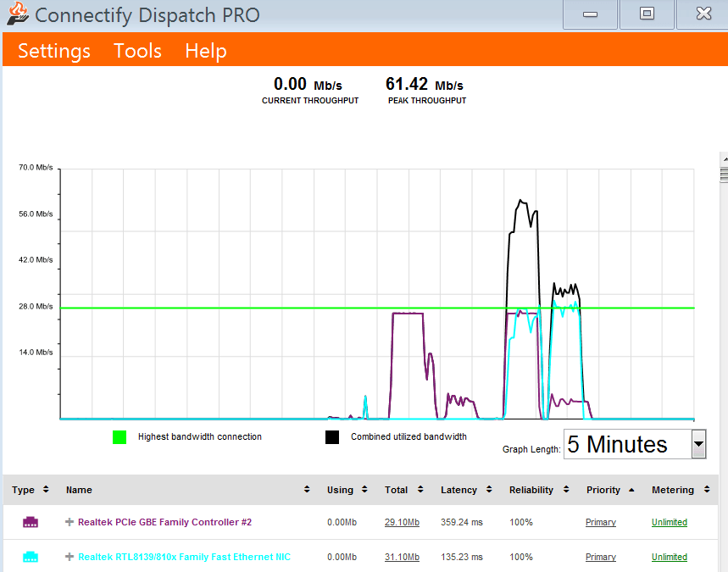The image size is (728, 572).
Task: Click the vertical scrollbar on the right
Action: coord(723,297)
